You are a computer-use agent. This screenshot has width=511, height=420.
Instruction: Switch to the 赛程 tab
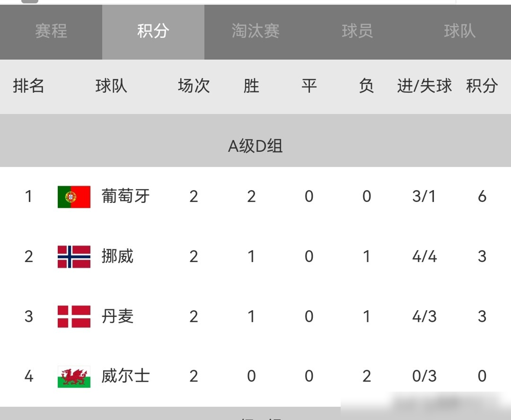[x=51, y=32]
